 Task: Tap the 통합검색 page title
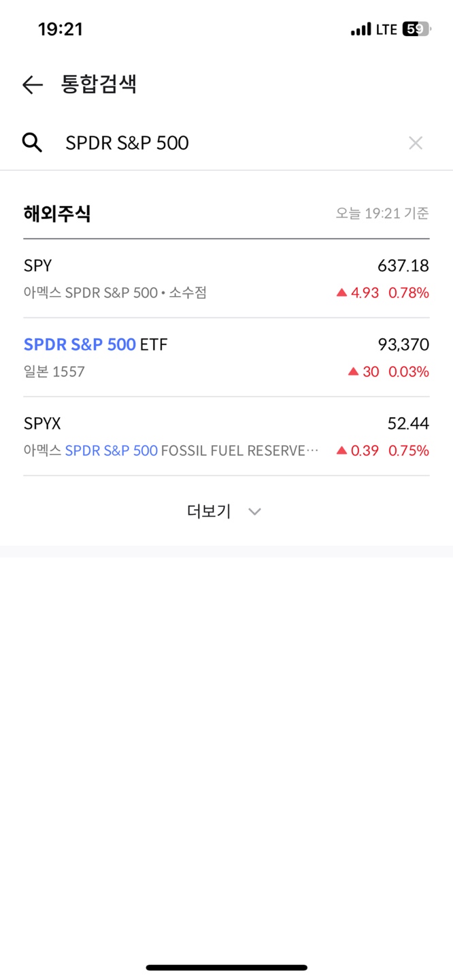click(99, 84)
